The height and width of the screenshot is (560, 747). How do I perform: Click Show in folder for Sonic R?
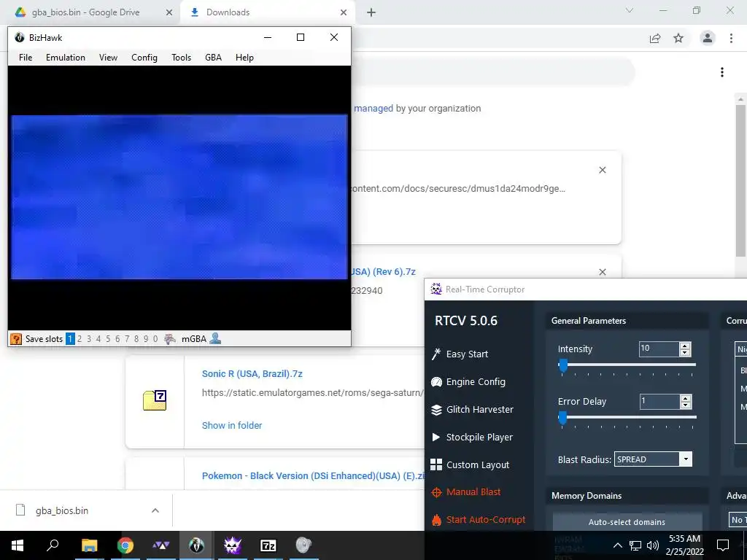pos(232,425)
